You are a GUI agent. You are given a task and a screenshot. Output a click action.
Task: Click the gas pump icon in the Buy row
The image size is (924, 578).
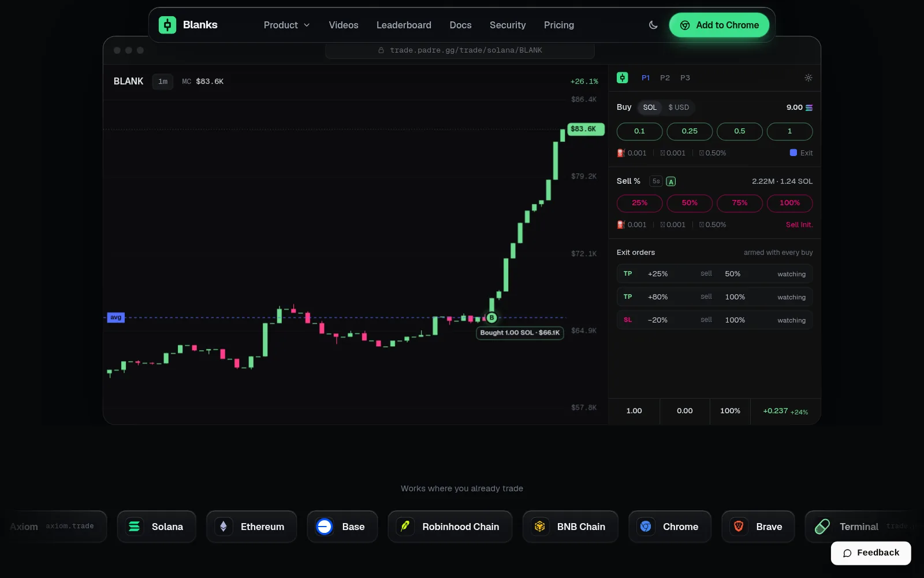coord(621,153)
